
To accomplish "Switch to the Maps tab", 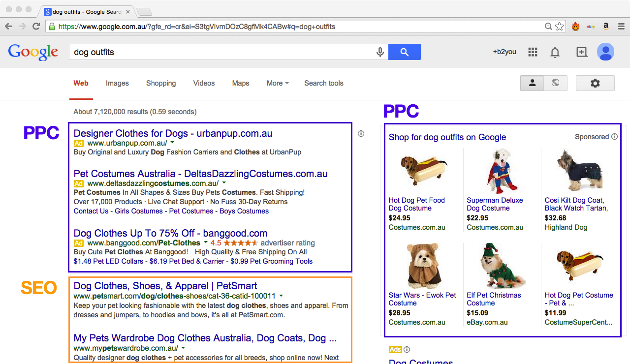I will pyautogui.click(x=241, y=83).
